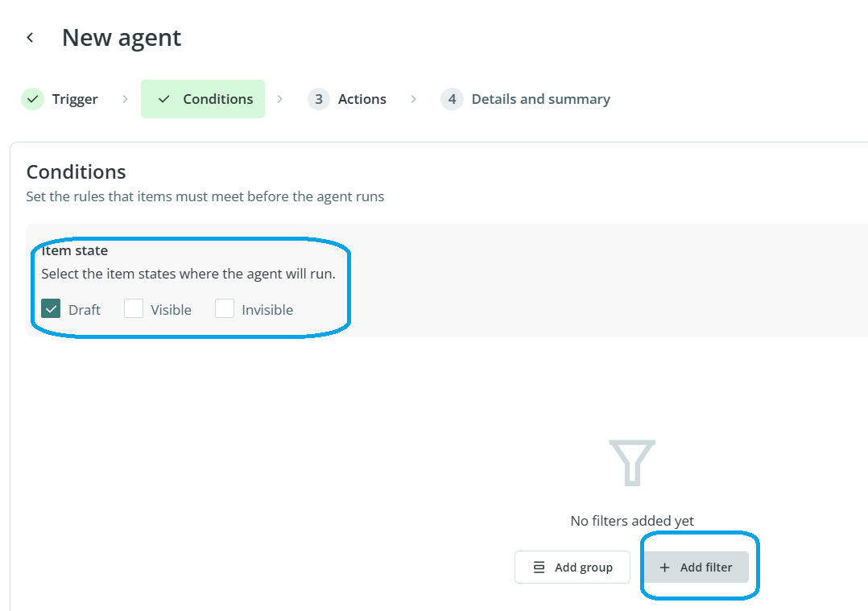Uncheck the Draft item state checkbox
868x611 pixels.
[x=52, y=309]
